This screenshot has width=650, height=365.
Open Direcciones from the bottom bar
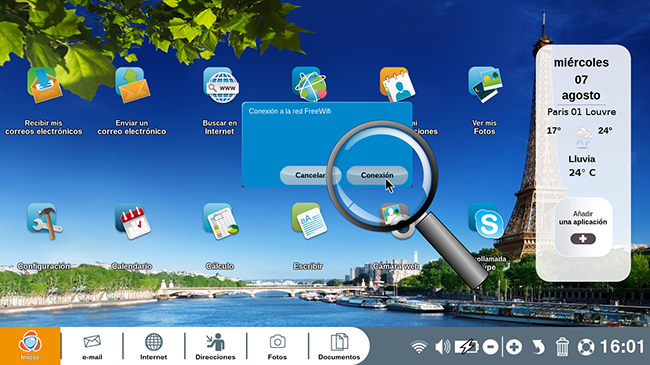click(x=215, y=347)
